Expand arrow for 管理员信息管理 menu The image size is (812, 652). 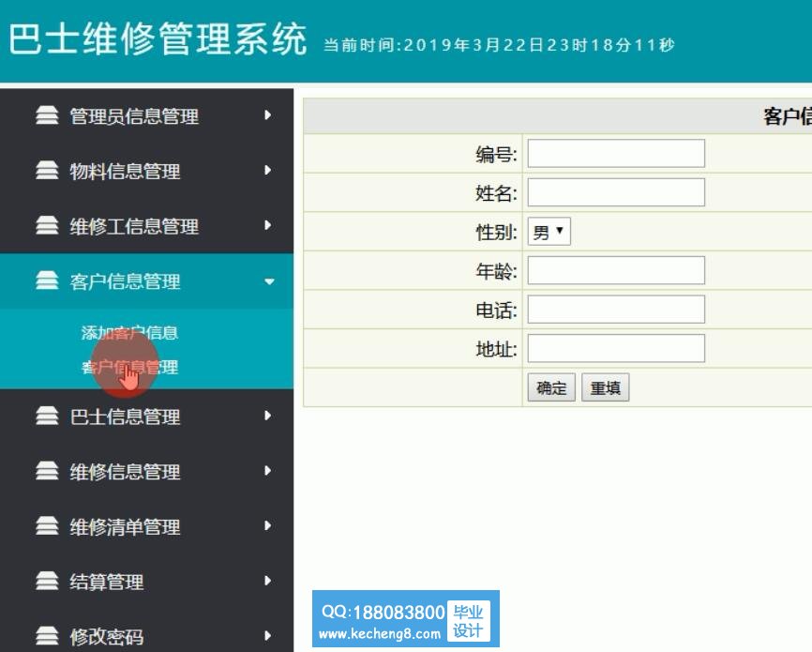pos(268,115)
